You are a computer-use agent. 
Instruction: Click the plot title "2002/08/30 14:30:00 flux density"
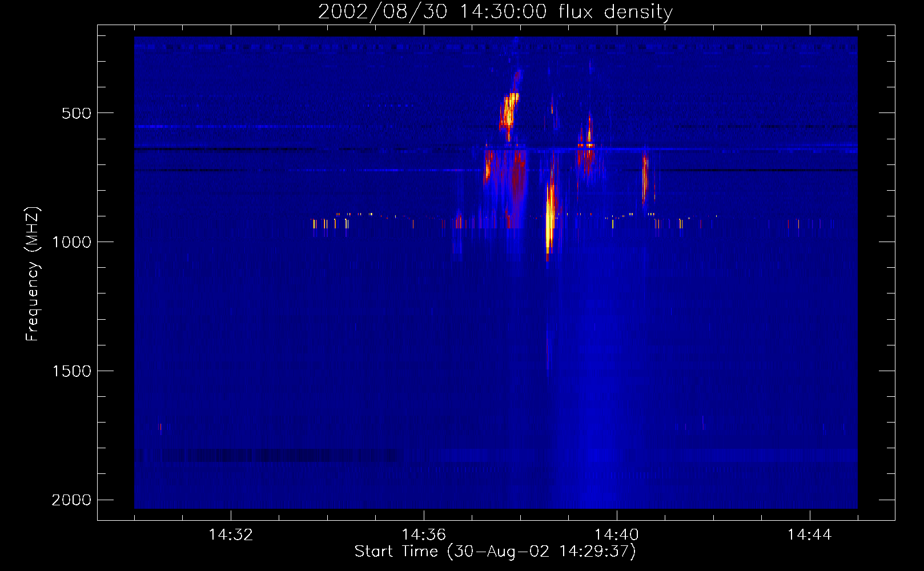tap(495, 11)
